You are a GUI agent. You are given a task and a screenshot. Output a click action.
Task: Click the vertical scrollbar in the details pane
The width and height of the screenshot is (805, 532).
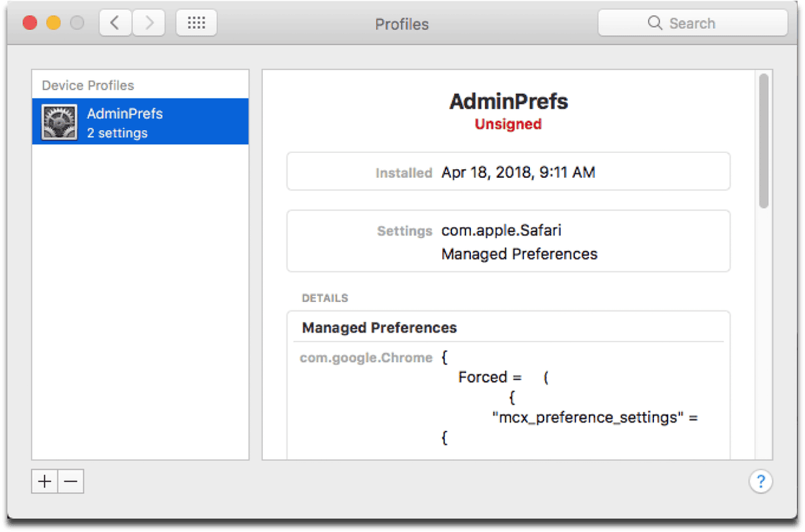tap(763, 141)
